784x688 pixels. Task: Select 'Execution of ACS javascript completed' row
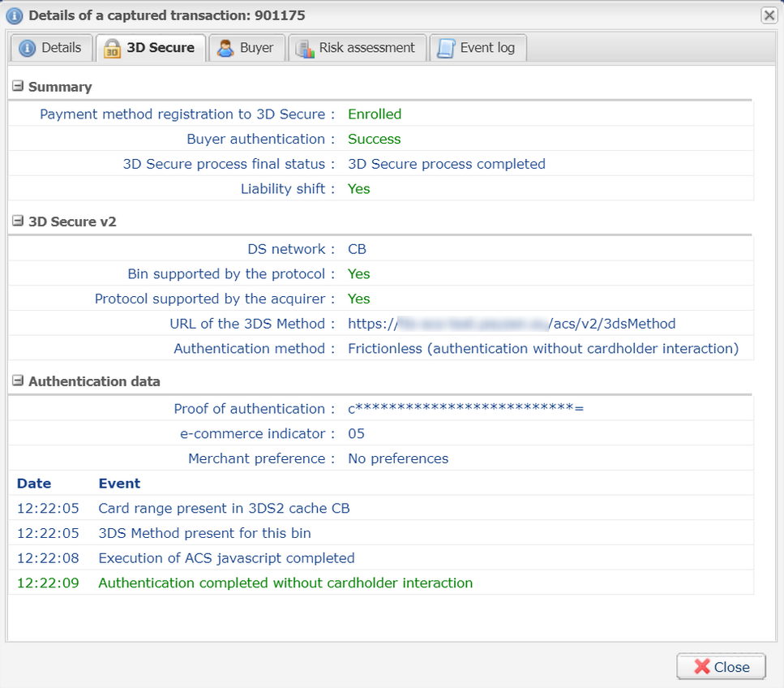coord(380,558)
